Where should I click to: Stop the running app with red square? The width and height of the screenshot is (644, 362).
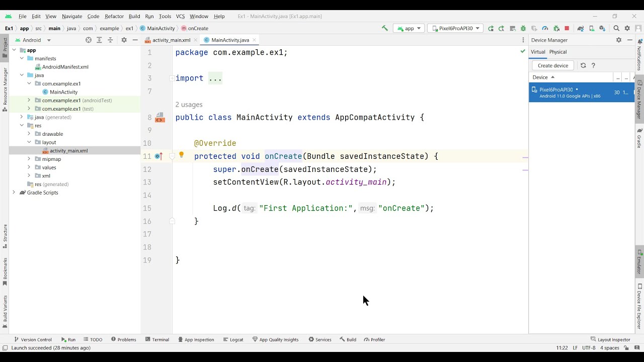(567, 28)
